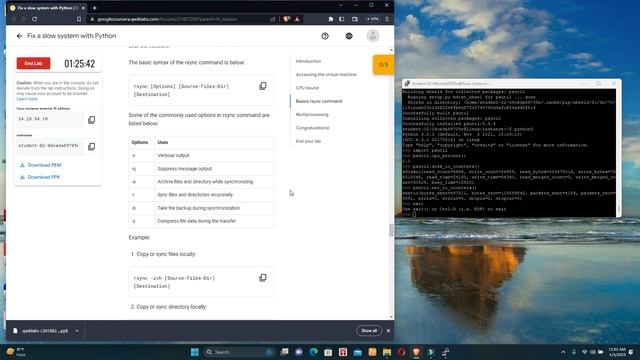Open Microsoft Edge from the taskbar
640x360 pixels.
point(313,352)
